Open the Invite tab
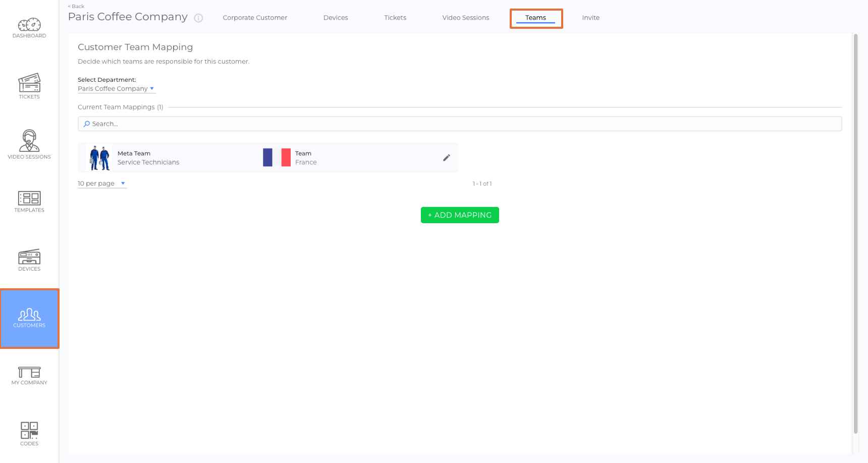The image size is (868, 463). pos(591,18)
